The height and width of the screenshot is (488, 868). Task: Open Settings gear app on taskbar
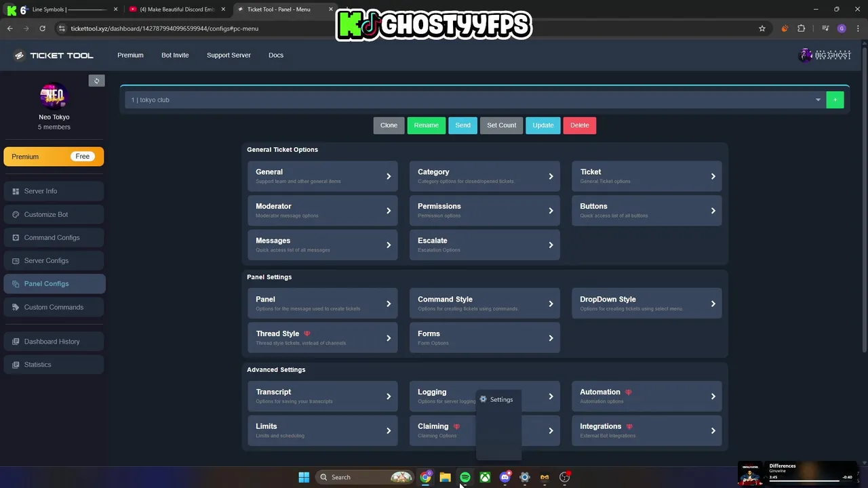coord(524,477)
